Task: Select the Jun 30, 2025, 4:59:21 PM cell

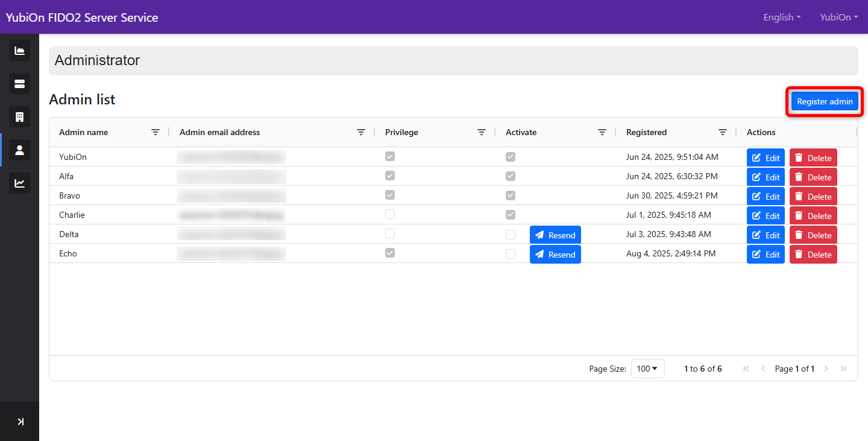Action: pyautogui.click(x=672, y=195)
